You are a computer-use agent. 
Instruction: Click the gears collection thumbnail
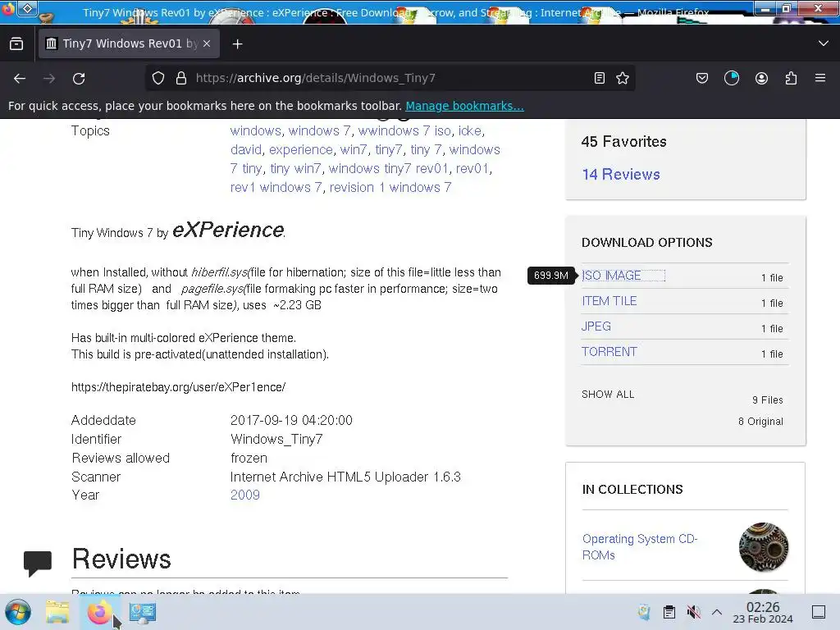tap(764, 547)
